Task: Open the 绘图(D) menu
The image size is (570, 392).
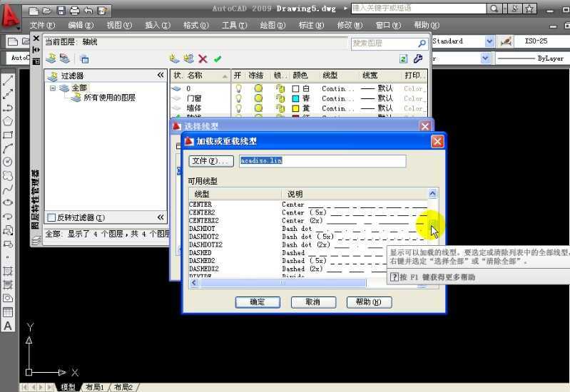Action: 273,25
